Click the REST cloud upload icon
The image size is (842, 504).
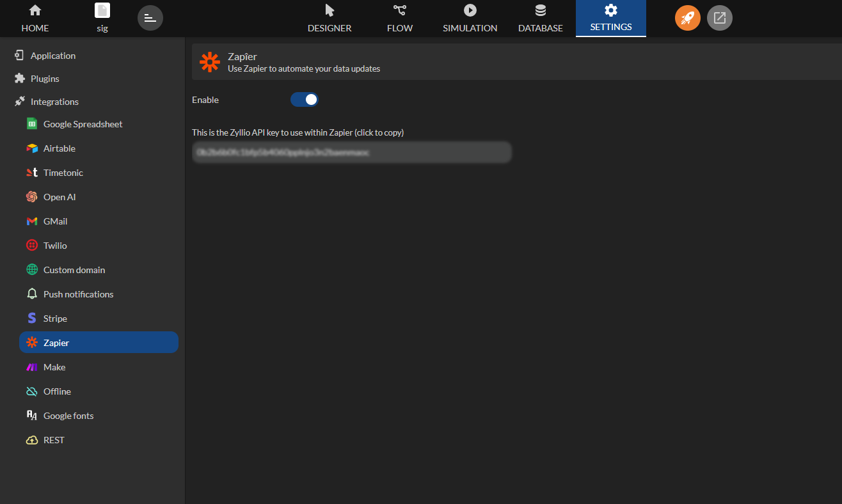[x=32, y=440]
